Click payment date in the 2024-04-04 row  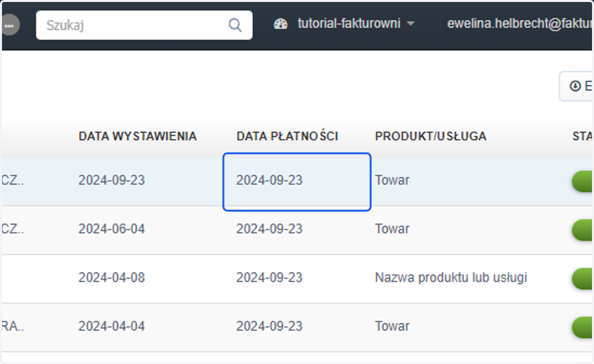269,326
